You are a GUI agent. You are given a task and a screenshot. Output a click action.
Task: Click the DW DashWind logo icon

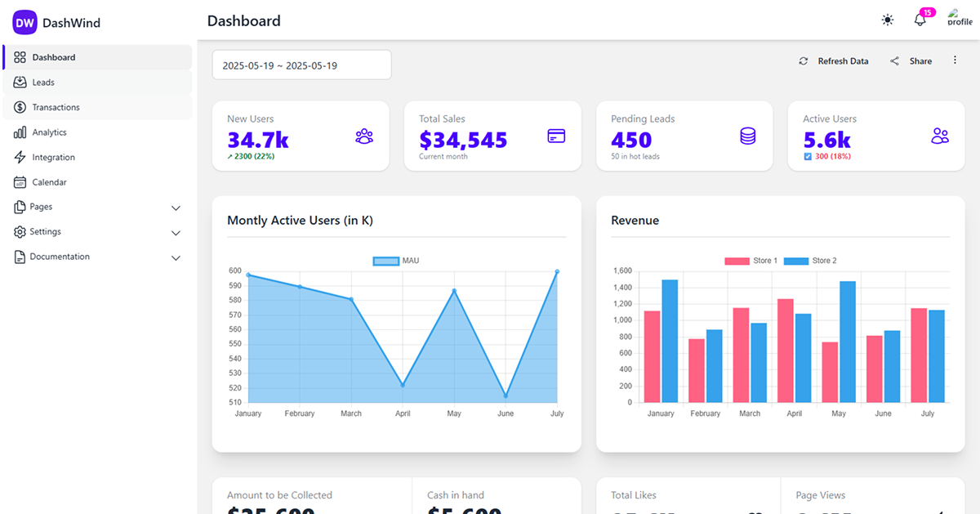tap(25, 22)
